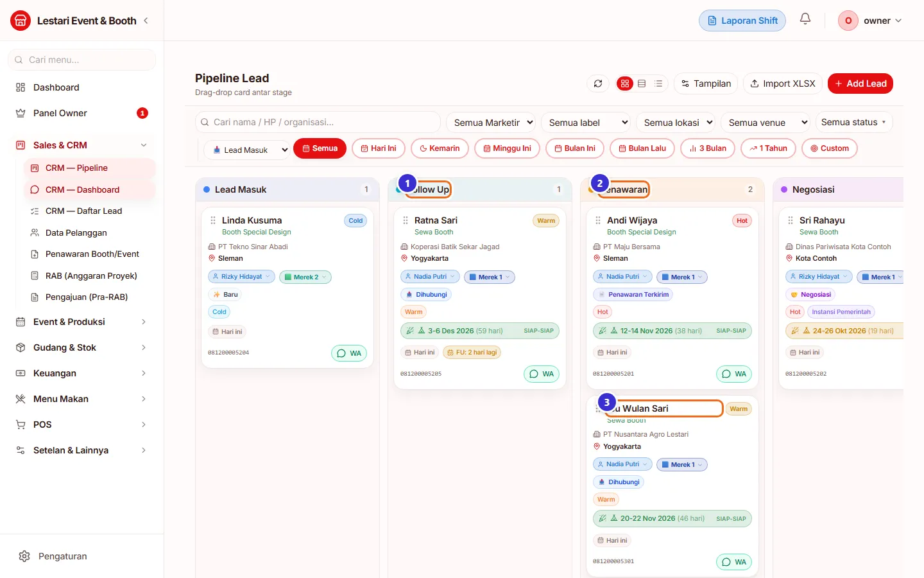924x578 pixels.
Task: Click drag handle on Sri Rahayu card
Action: point(791,220)
